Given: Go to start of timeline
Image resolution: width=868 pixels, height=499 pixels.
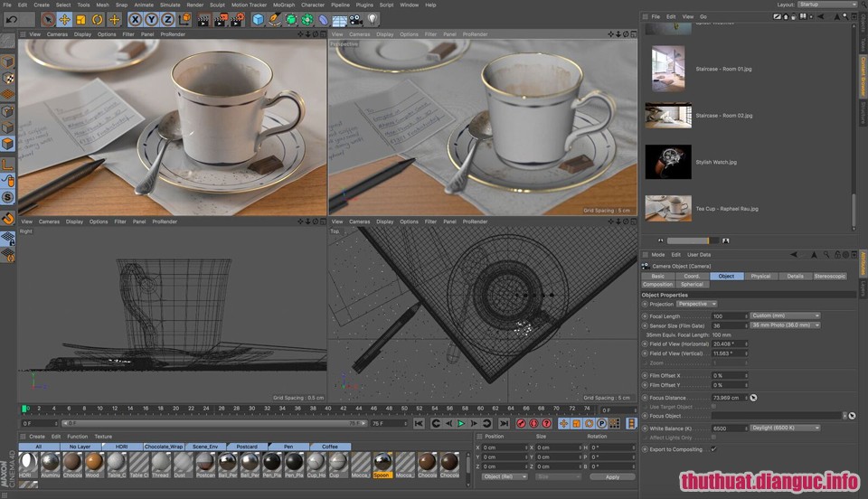Looking at the screenshot, I should point(419,423).
